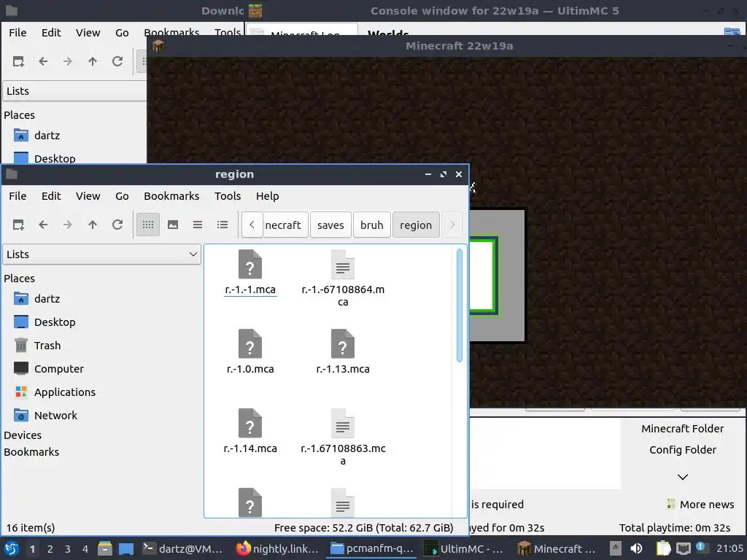747x560 pixels.
Task: Open the File menu in the region window
Action: pyautogui.click(x=18, y=196)
